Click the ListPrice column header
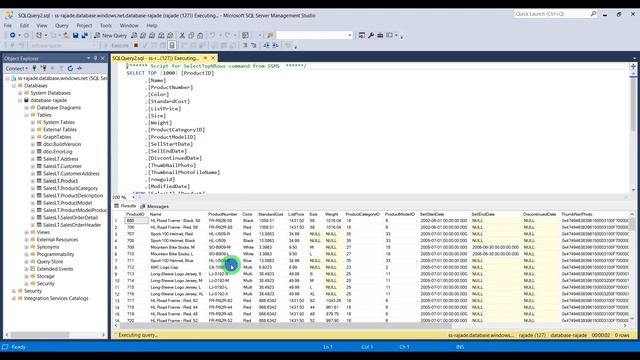Screen dimensions: 640x360 pos(296,214)
